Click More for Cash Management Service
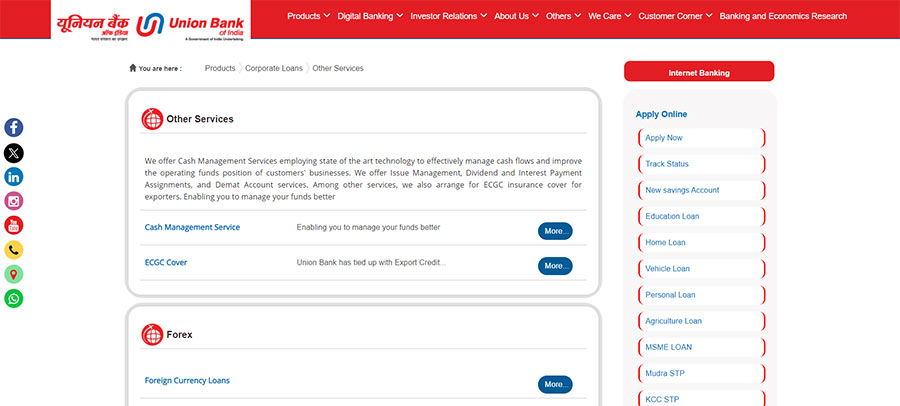Screen dimensions: 900x406 pos(555,231)
